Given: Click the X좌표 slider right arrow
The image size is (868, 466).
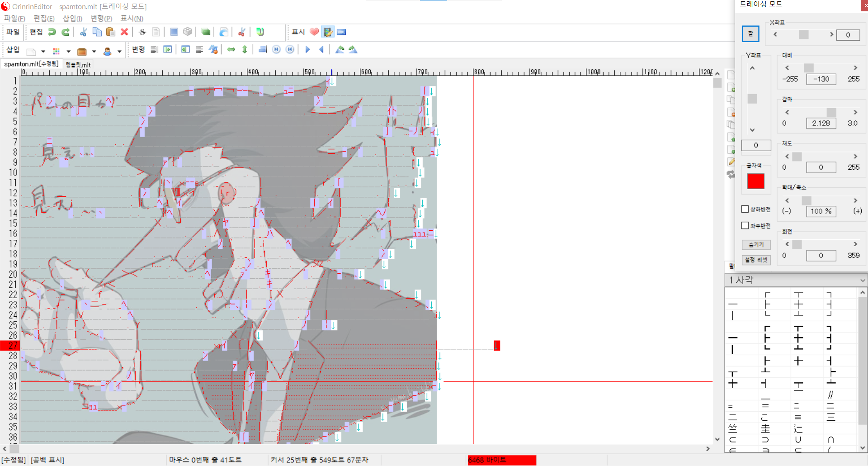Looking at the screenshot, I should tap(831, 34).
